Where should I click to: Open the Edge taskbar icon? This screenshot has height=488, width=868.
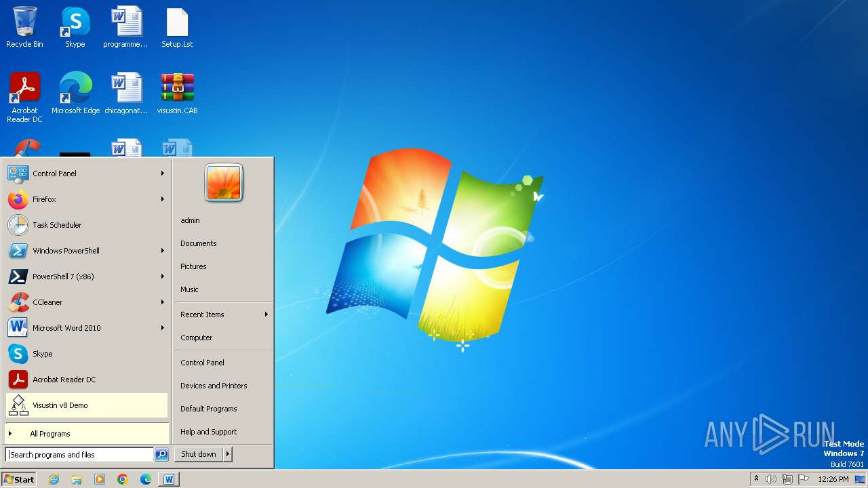click(x=146, y=479)
